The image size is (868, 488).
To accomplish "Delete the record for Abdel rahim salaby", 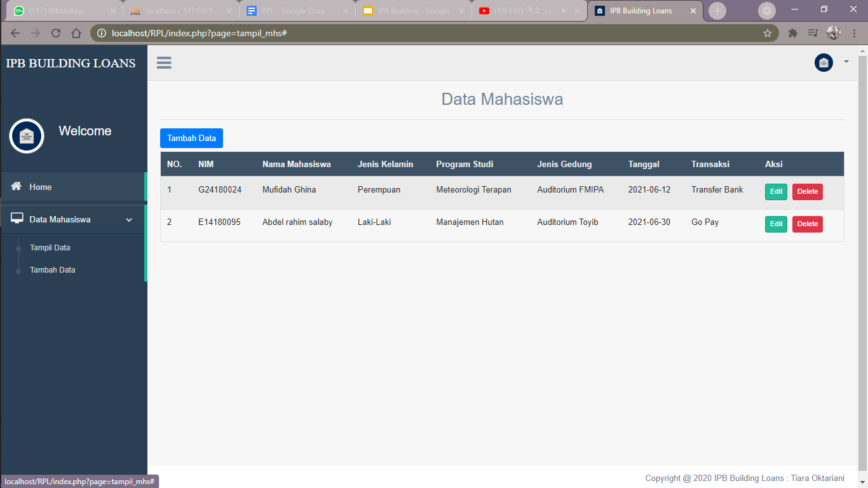I will [807, 224].
